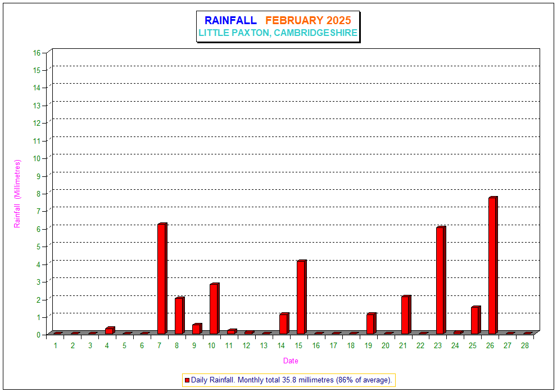Click x-axis date label '7'
The image size is (557, 392).
160,345
